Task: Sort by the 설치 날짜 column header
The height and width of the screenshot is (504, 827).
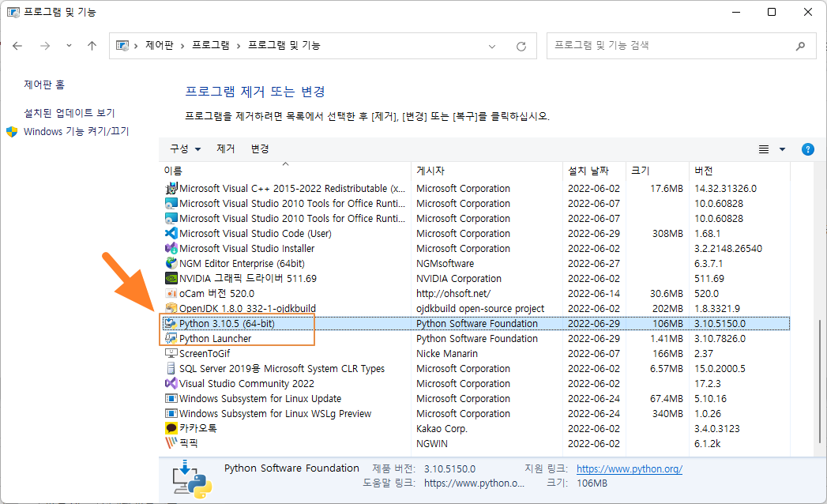Action: pos(595,171)
